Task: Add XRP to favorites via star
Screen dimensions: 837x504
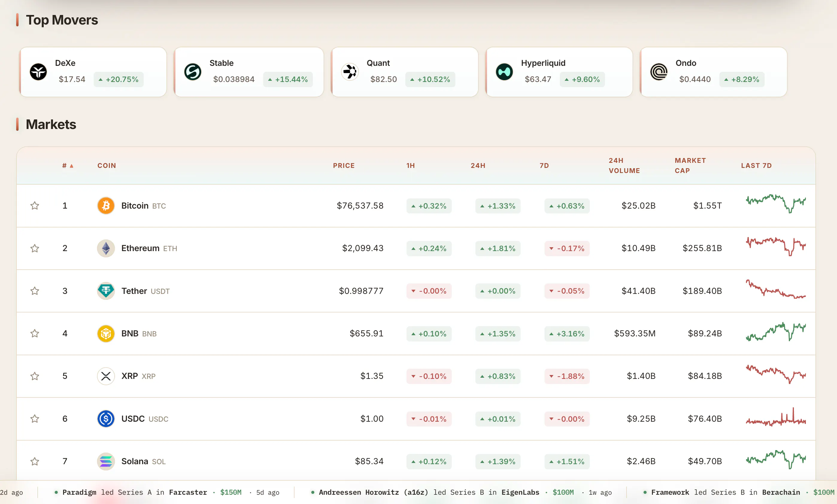Action: point(35,376)
